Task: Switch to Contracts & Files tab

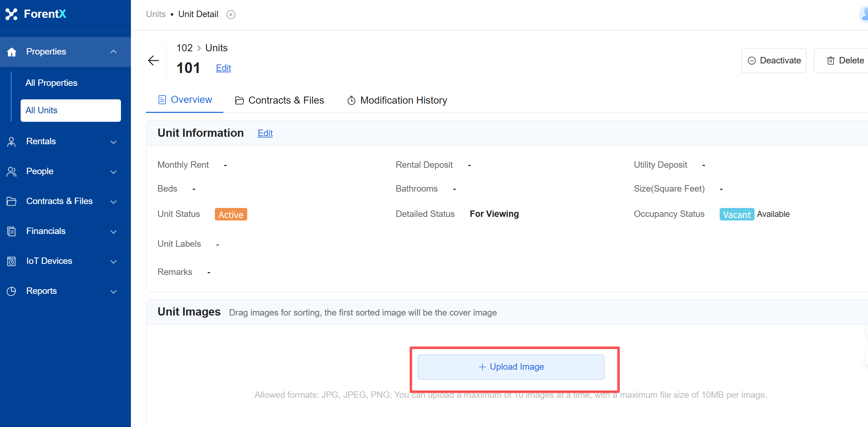Action: [280, 100]
